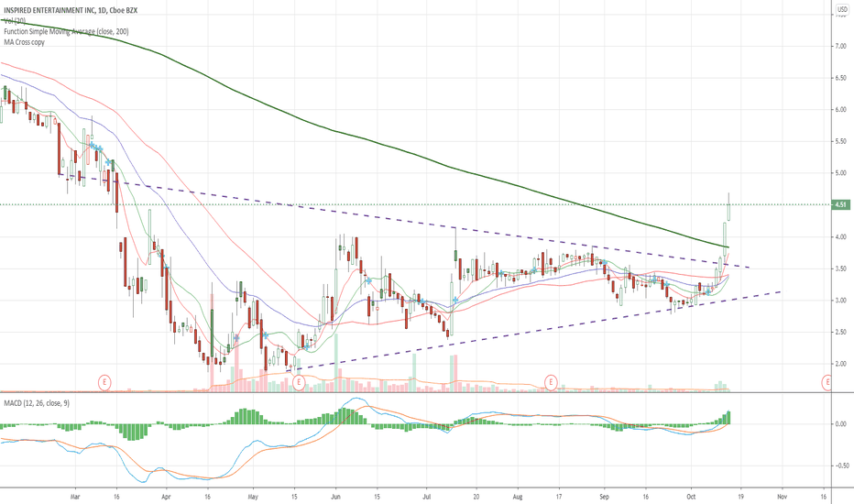The width and height of the screenshot is (854, 504).
Task: Click the 0.00 MACD axis label
Action: pyautogui.click(x=840, y=424)
